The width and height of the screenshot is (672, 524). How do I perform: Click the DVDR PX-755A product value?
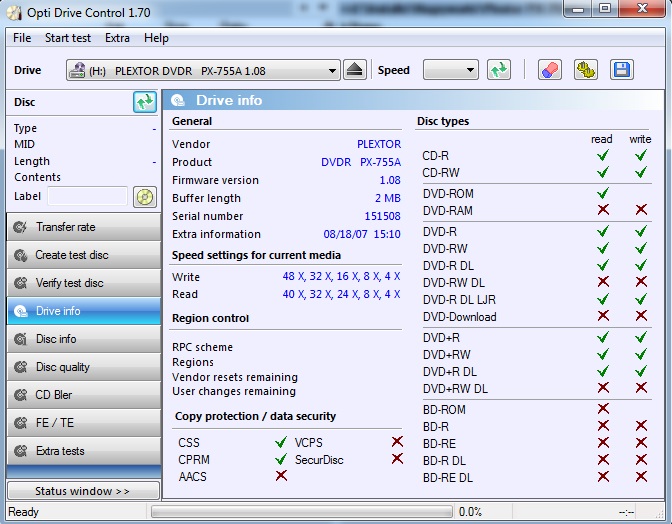click(x=361, y=162)
